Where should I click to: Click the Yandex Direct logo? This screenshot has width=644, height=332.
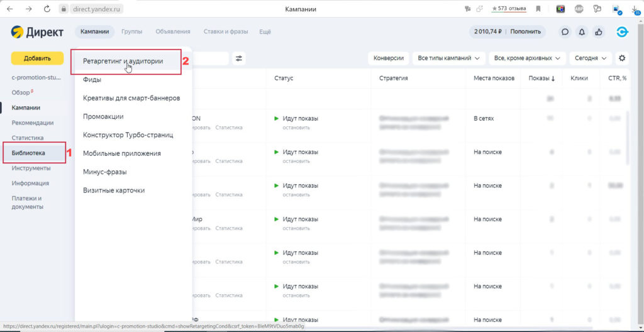pos(36,32)
